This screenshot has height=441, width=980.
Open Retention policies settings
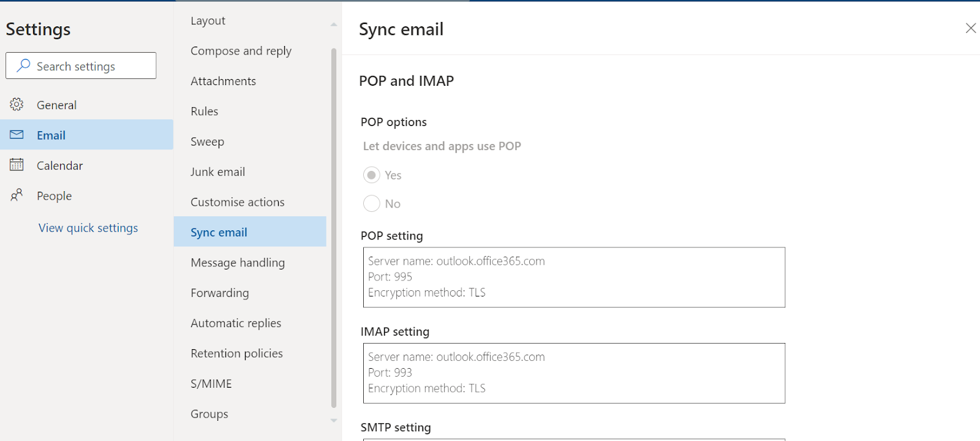tap(236, 353)
